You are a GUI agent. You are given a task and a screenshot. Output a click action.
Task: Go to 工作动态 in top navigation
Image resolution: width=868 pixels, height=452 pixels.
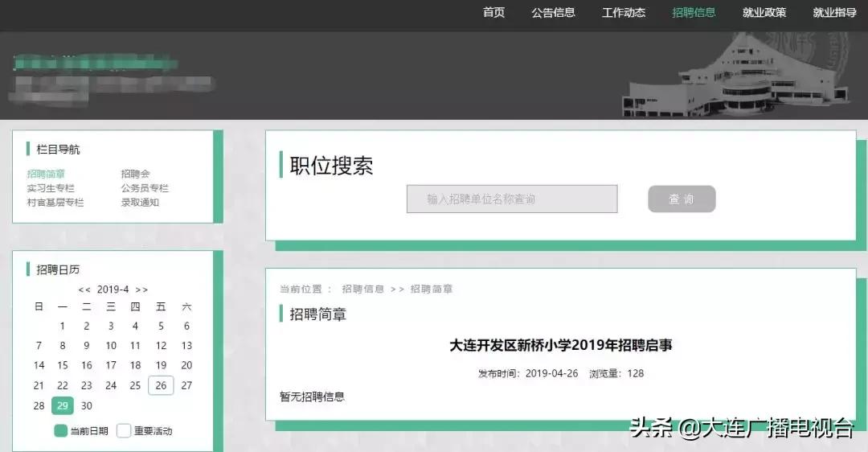click(x=624, y=13)
